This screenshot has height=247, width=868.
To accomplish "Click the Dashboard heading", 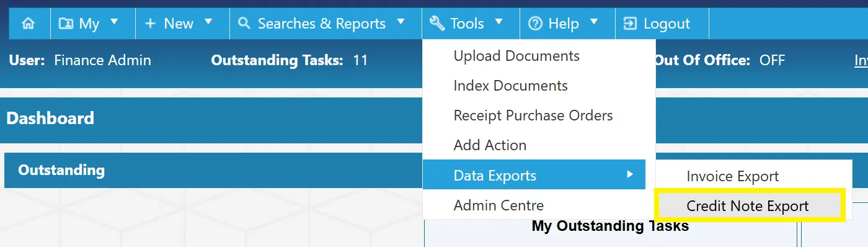I will coord(50,118).
